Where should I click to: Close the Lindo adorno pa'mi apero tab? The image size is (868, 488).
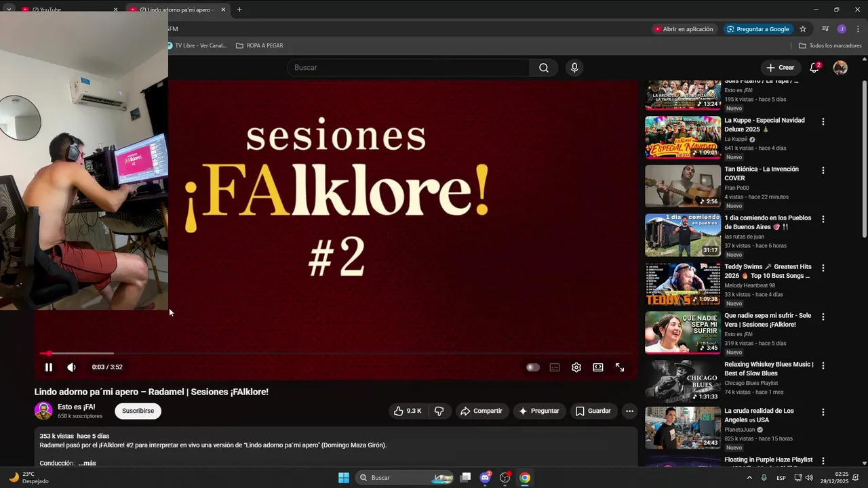click(x=223, y=9)
